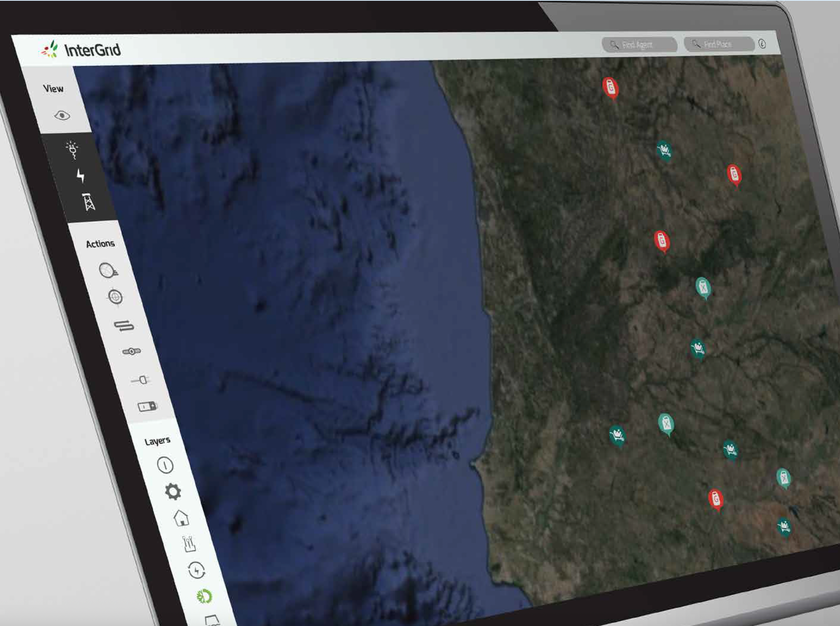
Task: Select the topmost dark teal cart marker
Action: click(664, 150)
